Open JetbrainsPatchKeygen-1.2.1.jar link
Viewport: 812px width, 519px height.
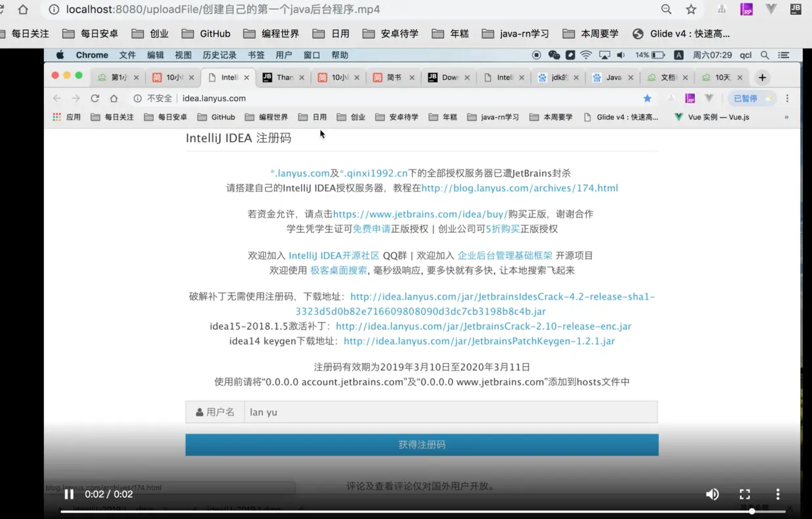tap(479, 341)
